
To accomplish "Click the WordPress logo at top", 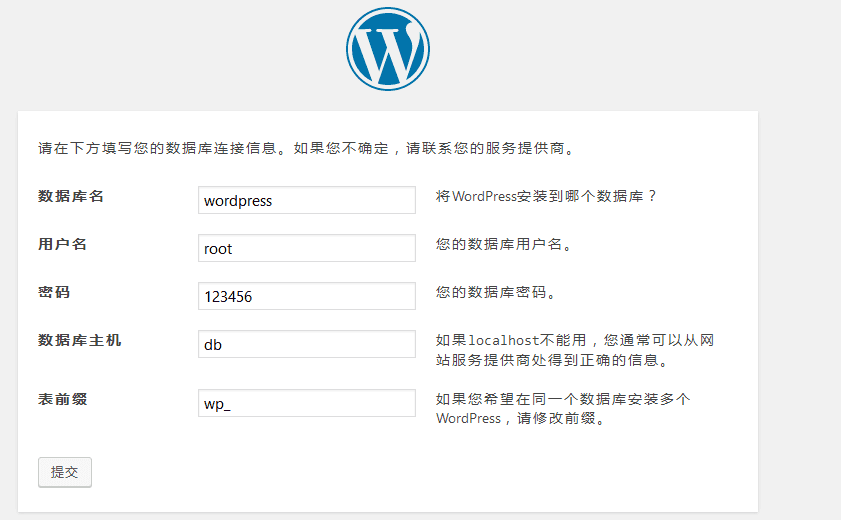I will 388,49.
